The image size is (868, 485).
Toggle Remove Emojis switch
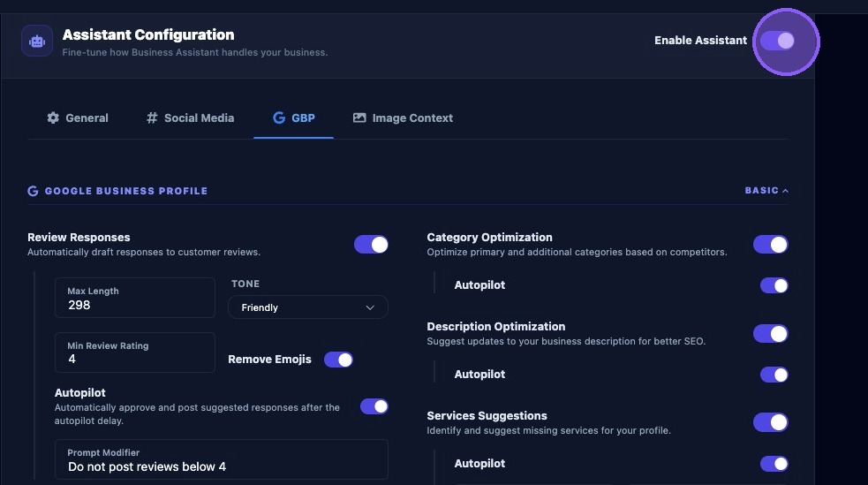338,360
